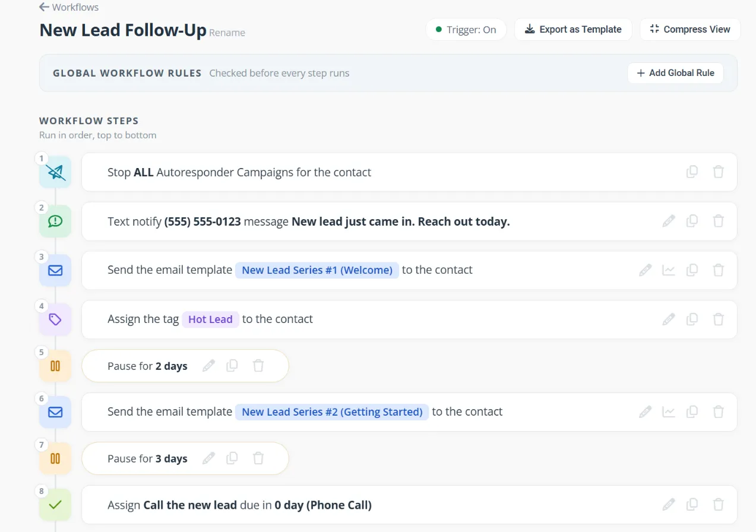Viewport: 756px width, 532px height.
Task: Click step 3 email envelope icon
Action: [x=55, y=270]
